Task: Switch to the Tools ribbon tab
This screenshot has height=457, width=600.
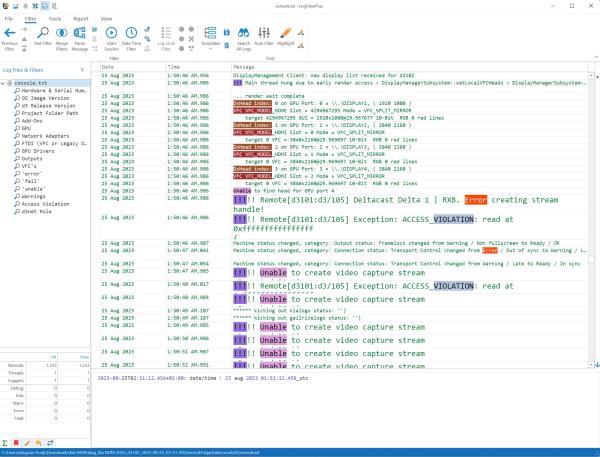Action: pyautogui.click(x=55, y=19)
